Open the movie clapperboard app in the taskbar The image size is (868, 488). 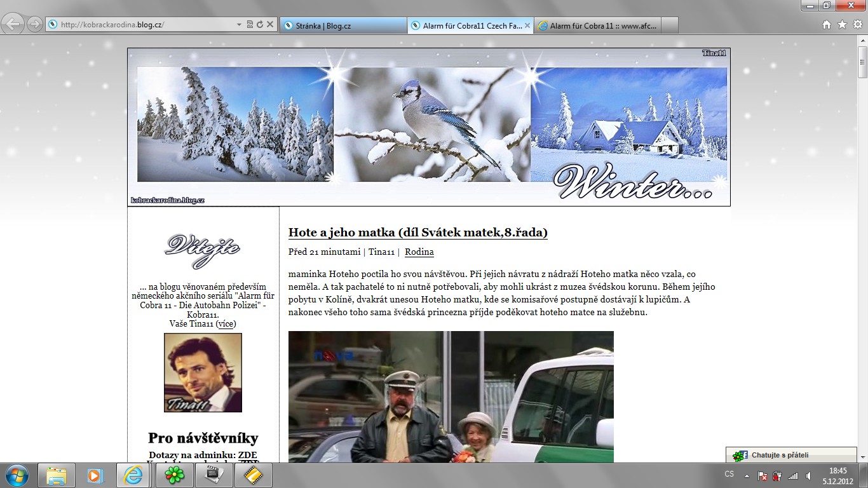(214, 475)
